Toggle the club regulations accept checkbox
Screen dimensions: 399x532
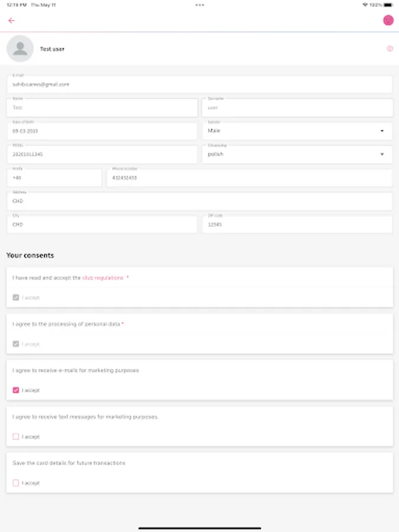click(x=16, y=297)
